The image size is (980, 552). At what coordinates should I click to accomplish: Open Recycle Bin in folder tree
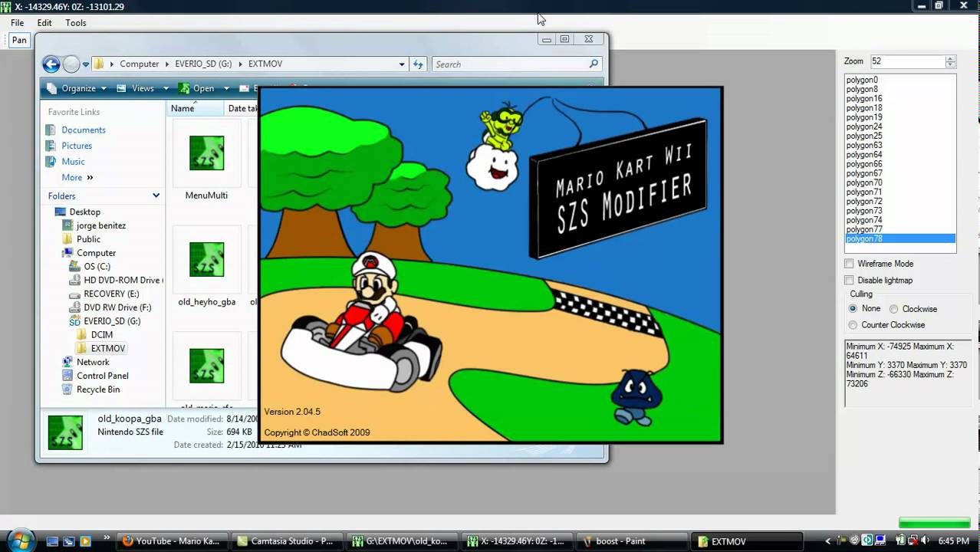coord(98,389)
